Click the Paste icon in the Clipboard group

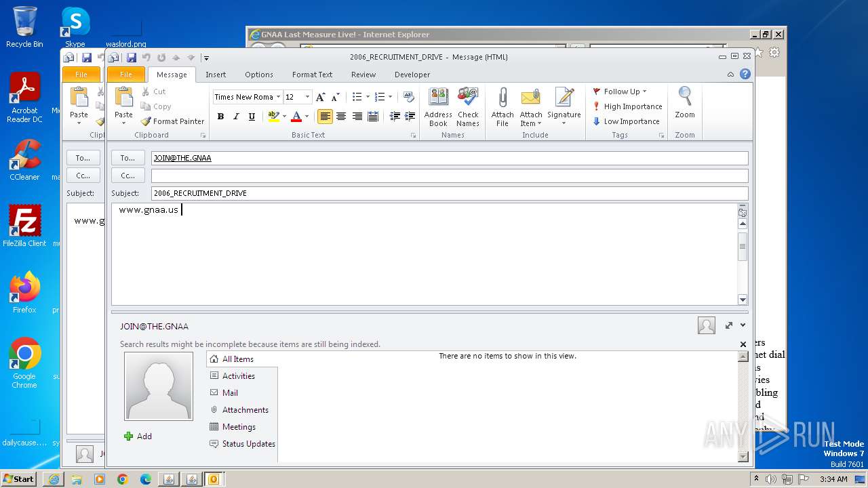click(x=123, y=98)
